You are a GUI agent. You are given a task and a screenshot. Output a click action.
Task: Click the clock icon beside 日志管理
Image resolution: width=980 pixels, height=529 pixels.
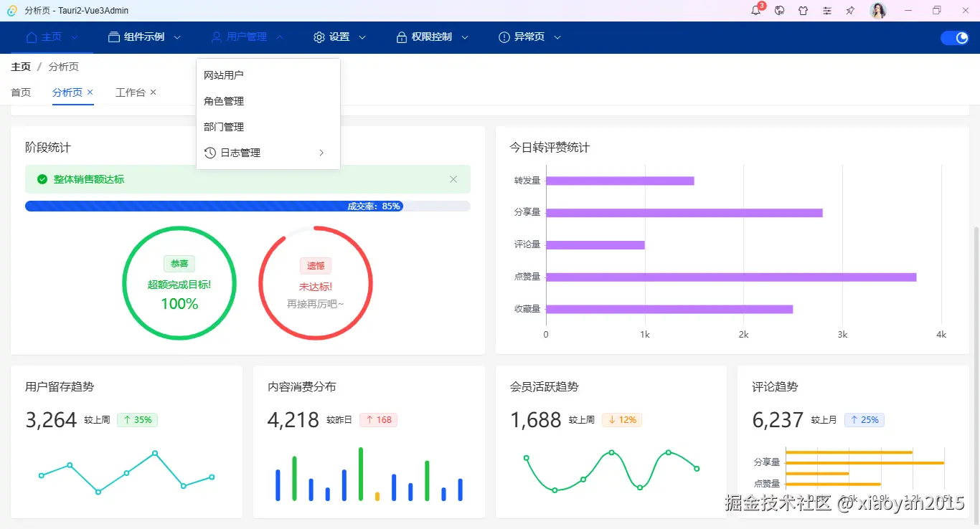click(x=210, y=153)
